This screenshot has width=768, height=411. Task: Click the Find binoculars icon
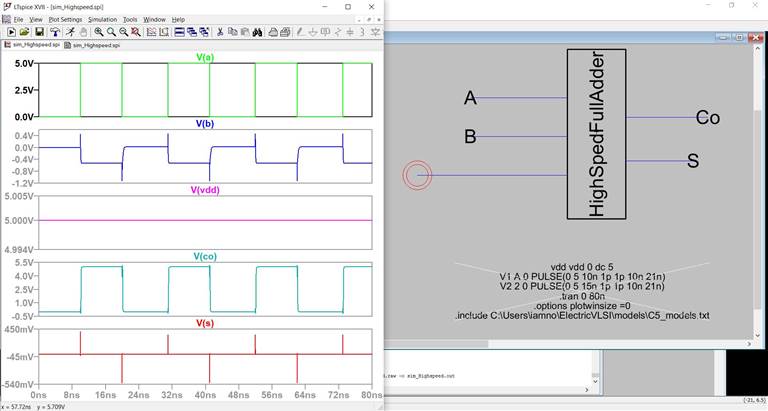click(x=258, y=32)
